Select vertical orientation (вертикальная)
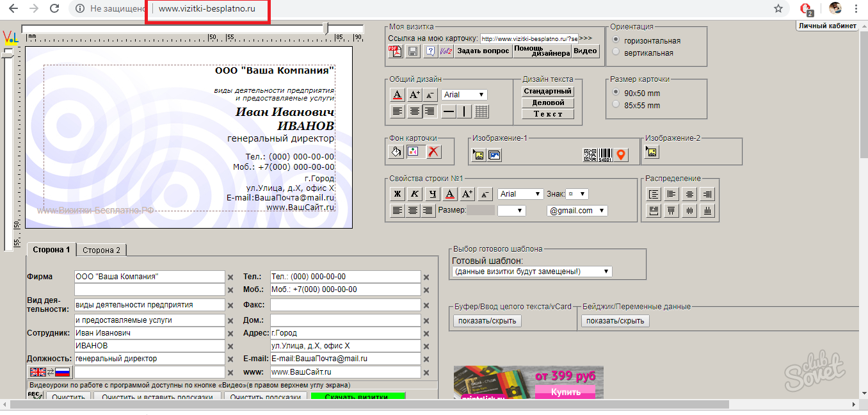The height and width of the screenshot is (415, 868). tap(616, 53)
